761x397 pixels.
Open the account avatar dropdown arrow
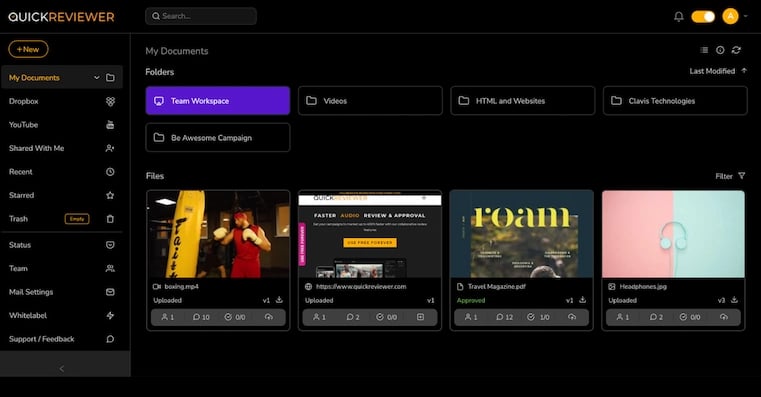pos(745,17)
